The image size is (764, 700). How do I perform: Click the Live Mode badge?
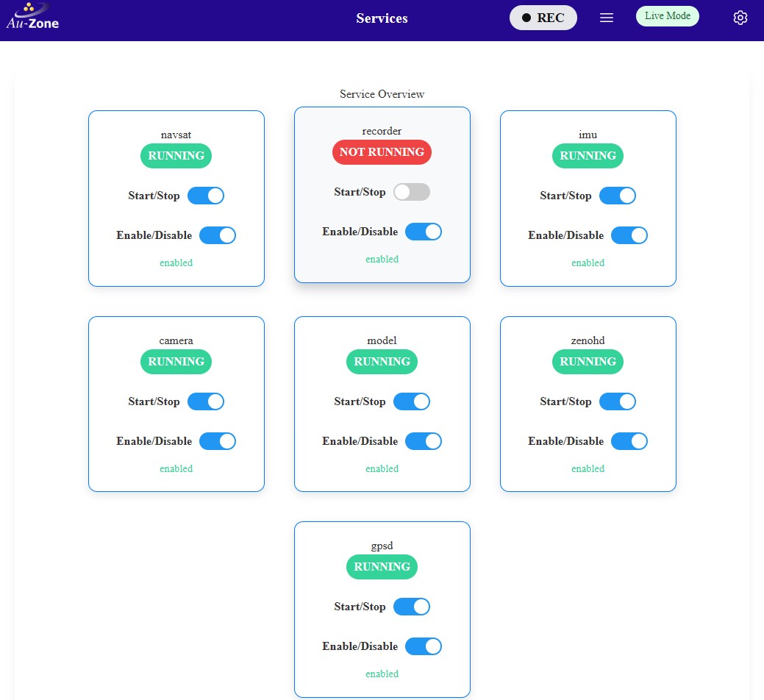click(x=667, y=16)
